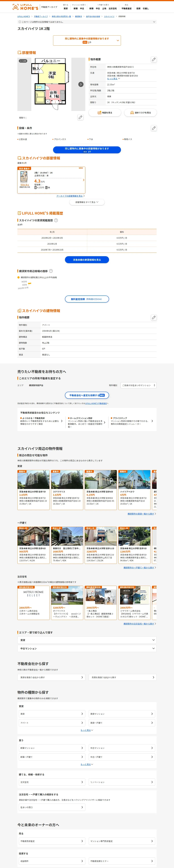Click pencil edit icon beside 設備・条件

pyautogui.click(x=154, y=128)
